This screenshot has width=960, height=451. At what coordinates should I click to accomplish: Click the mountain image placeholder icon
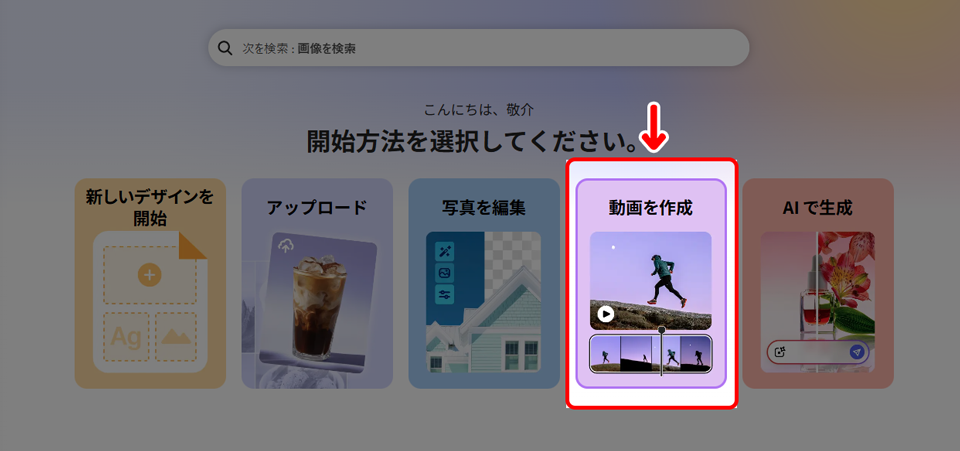click(175, 337)
